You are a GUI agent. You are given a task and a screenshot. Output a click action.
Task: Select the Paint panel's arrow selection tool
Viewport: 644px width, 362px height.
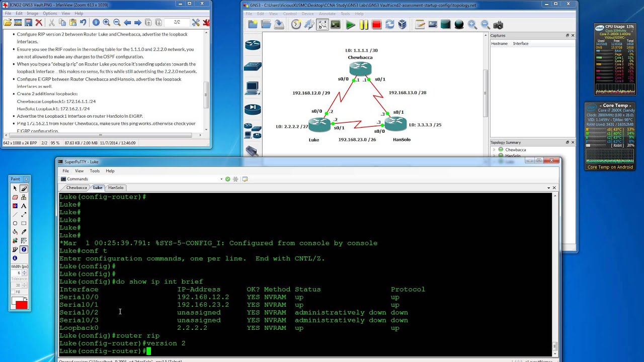pos(15,189)
